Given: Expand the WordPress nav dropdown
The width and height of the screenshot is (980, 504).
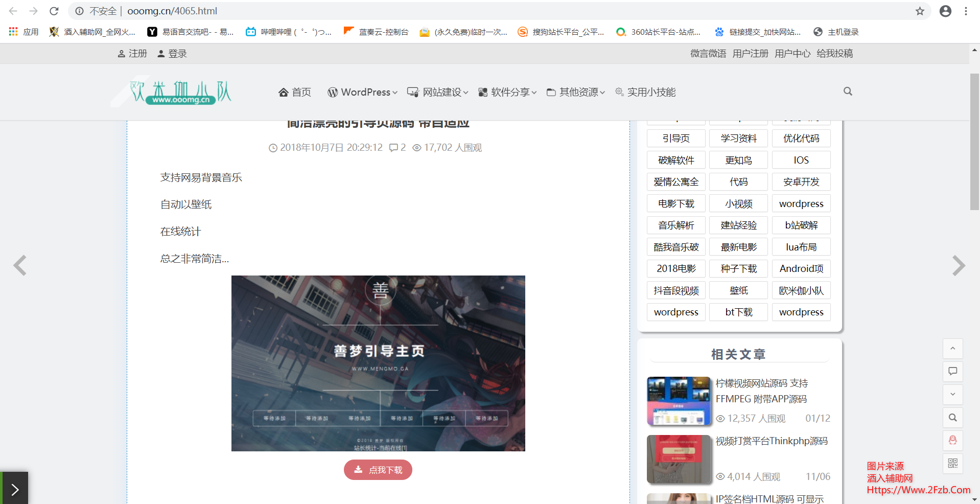Looking at the screenshot, I should point(362,92).
